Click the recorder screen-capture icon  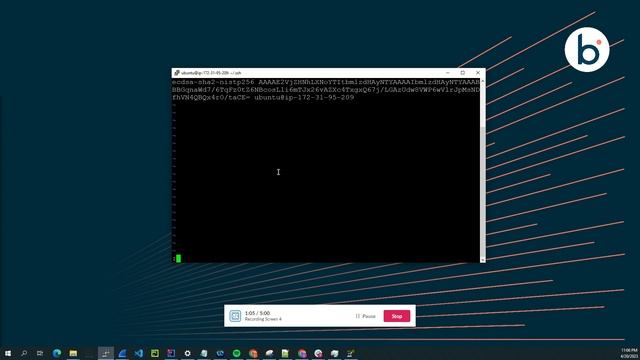235,316
